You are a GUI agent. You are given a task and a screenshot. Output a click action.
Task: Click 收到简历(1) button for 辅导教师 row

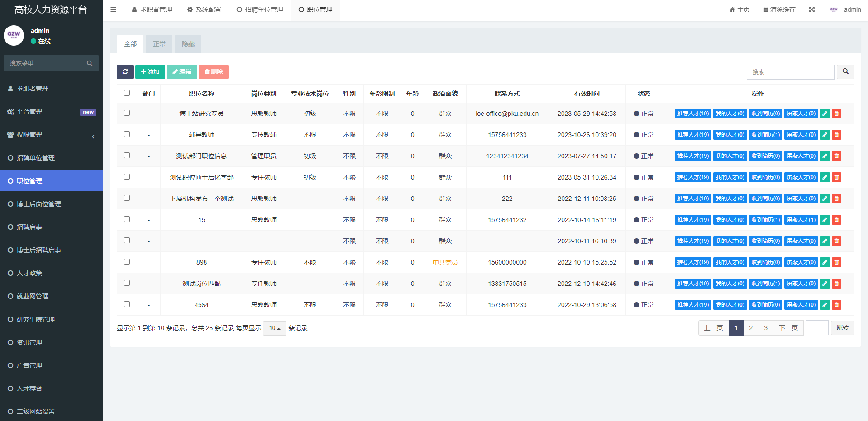point(765,135)
